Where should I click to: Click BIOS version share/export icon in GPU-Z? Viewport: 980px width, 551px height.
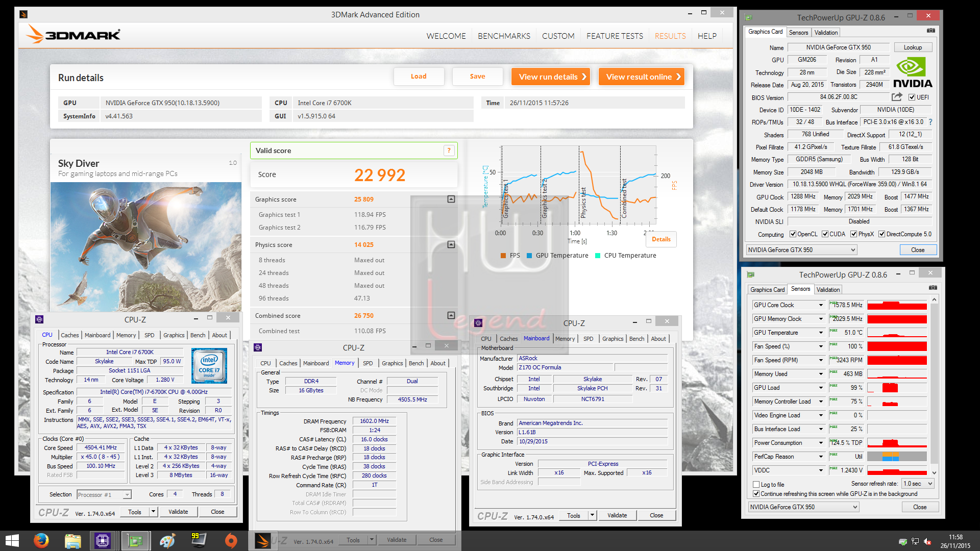897,97
